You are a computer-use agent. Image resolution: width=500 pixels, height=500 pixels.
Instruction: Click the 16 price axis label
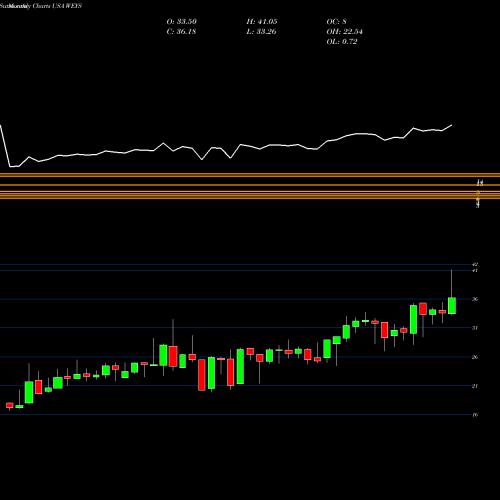click(x=475, y=415)
